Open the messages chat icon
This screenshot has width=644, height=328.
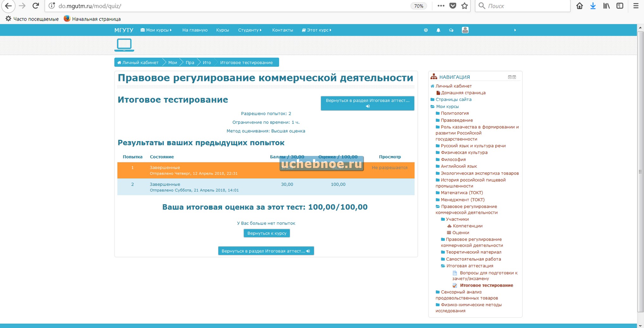(451, 30)
